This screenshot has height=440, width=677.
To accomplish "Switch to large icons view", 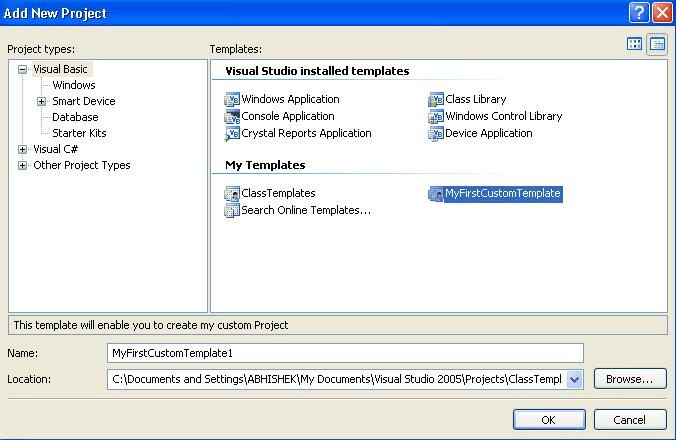I will [x=635, y=44].
